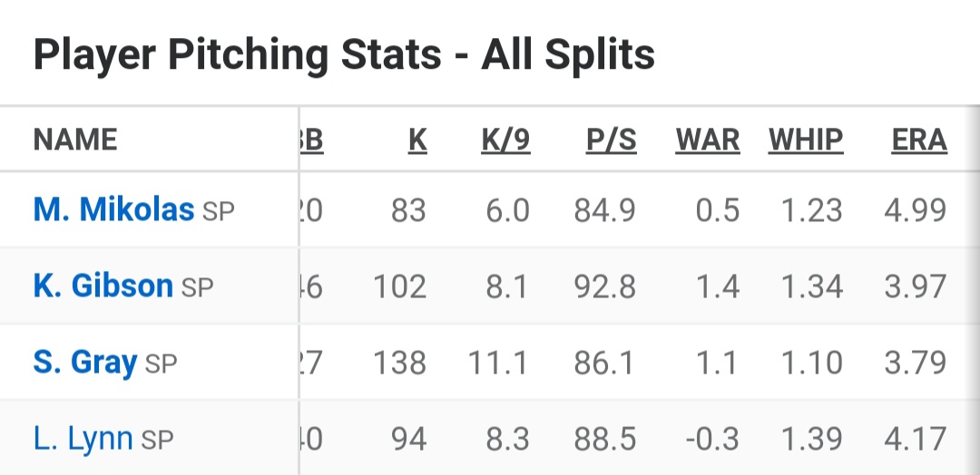Click Gray K/9 value 11.1
Image resolution: width=980 pixels, height=475 pixels.
point(498,364)
